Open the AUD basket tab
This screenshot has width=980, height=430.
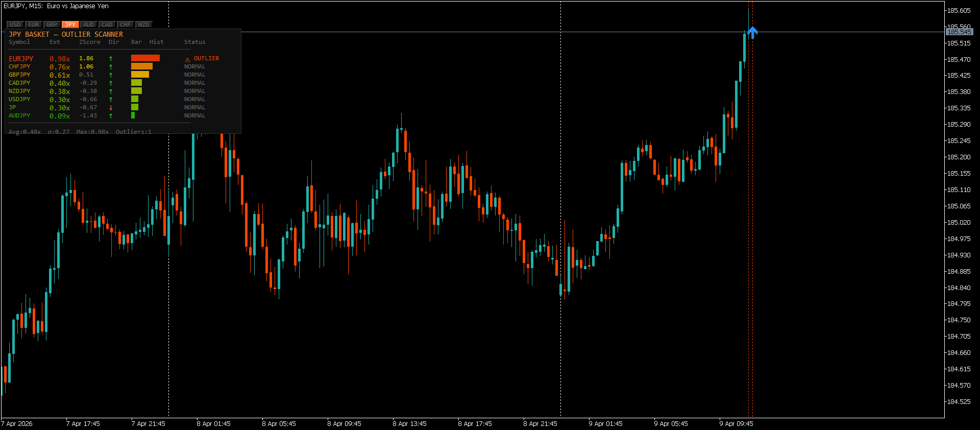pyautogui.click(x=89, y=25)
